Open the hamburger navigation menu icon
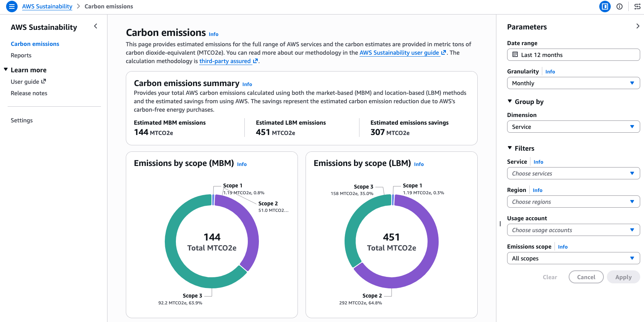 (12, 7)
